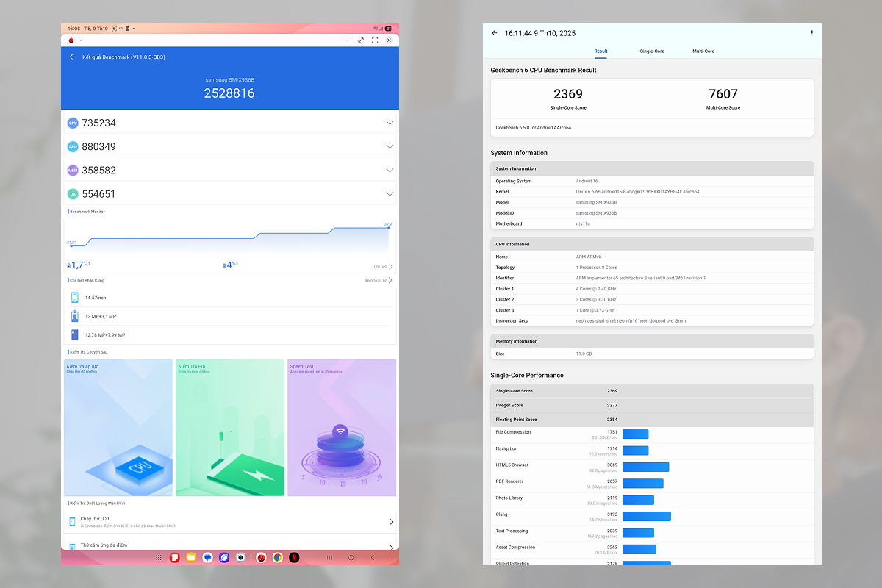Expand AnTuTu pop-up window diagonal arrow icon
882x588 pixels.
pyautogui.click(x=361, y=40)
